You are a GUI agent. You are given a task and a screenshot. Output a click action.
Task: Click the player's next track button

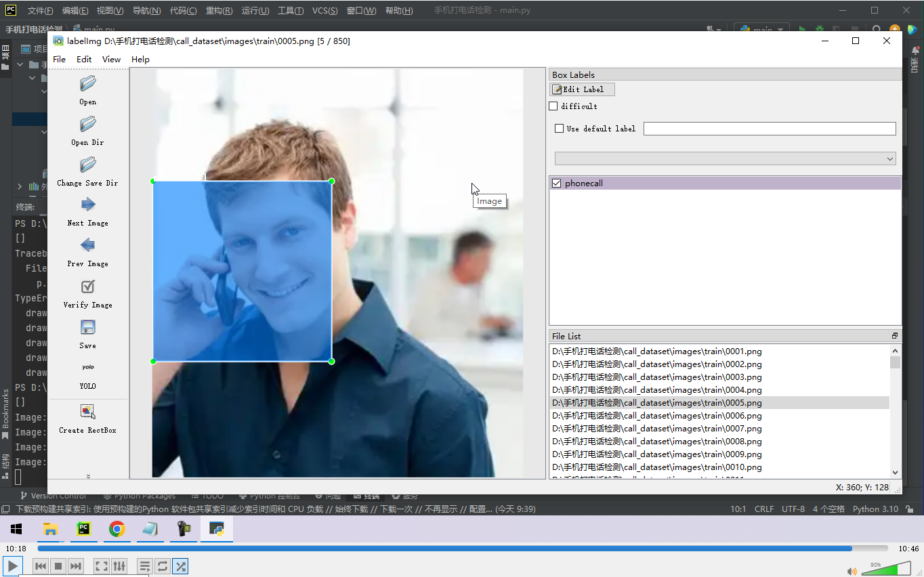click(76, 566)
